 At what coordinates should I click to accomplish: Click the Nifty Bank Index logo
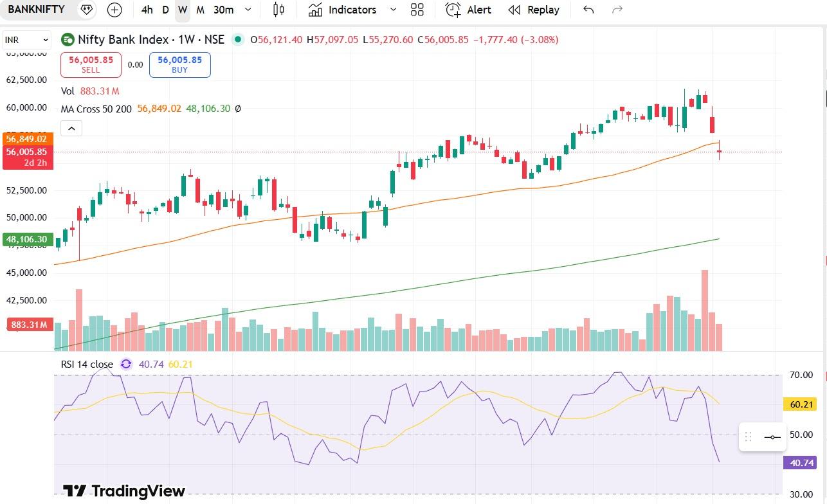click(68, 40)
